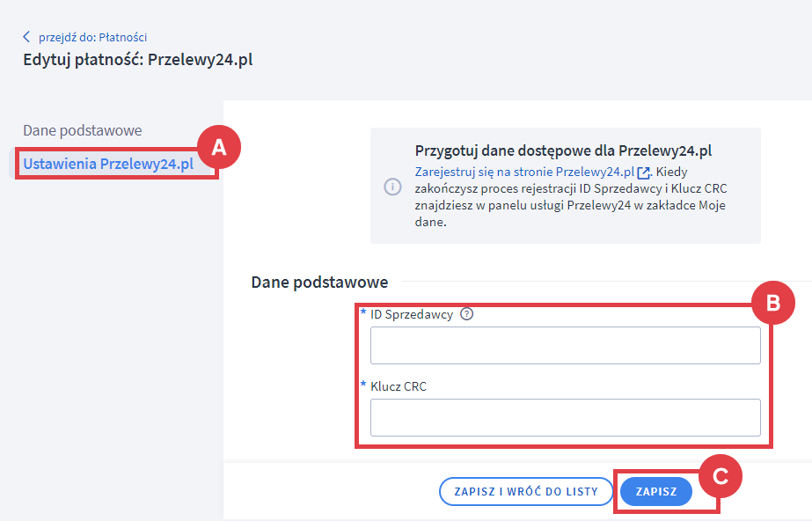Click the back chevron arrow icon
The height and width of the screenshot is (521, 812).
coord(26,37)
